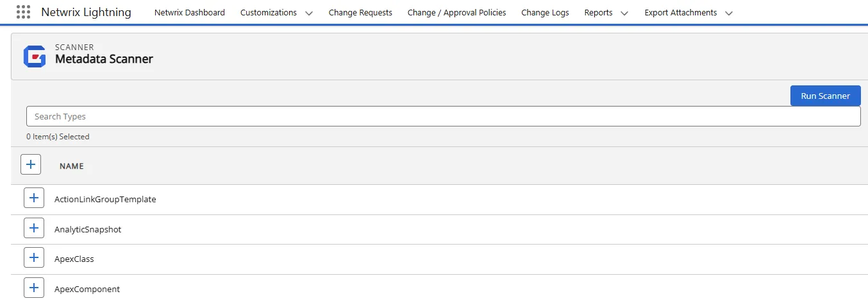Select the ApexClass row text

pos(74,259)
